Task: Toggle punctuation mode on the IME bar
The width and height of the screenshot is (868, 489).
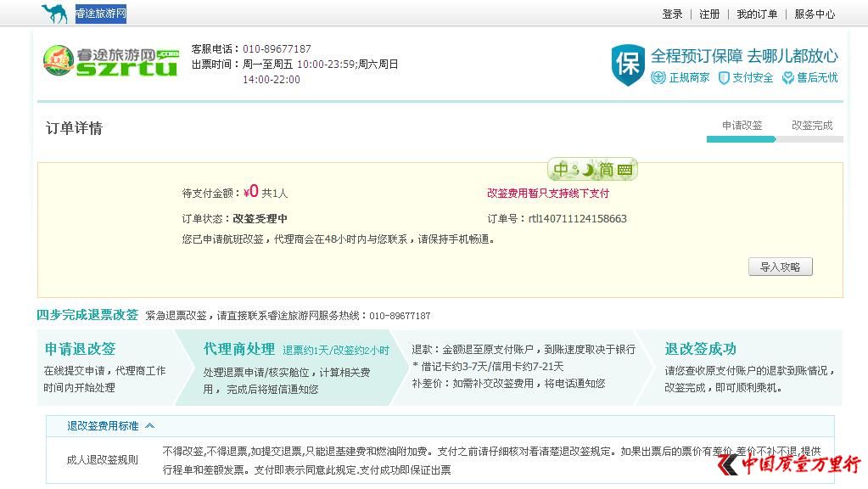Action: (576, 169)
